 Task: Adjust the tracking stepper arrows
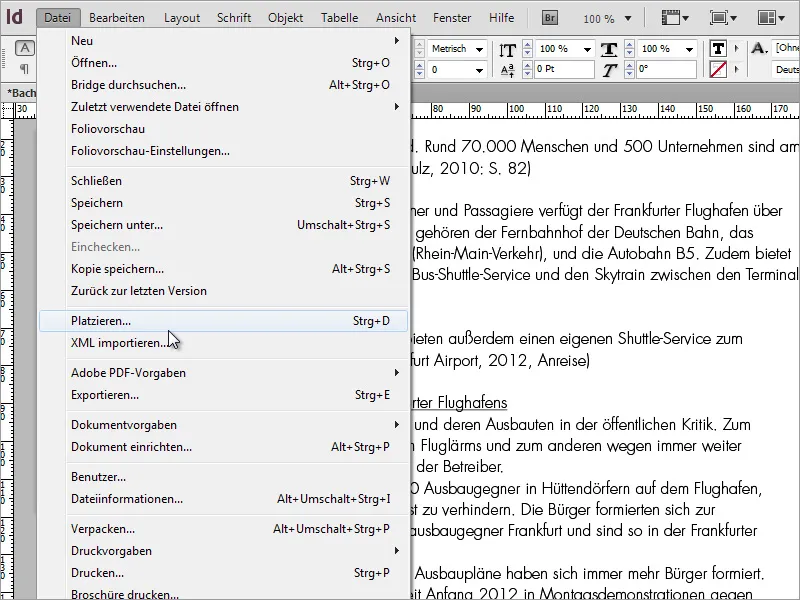pyautogui.click(x=419, y=69)
